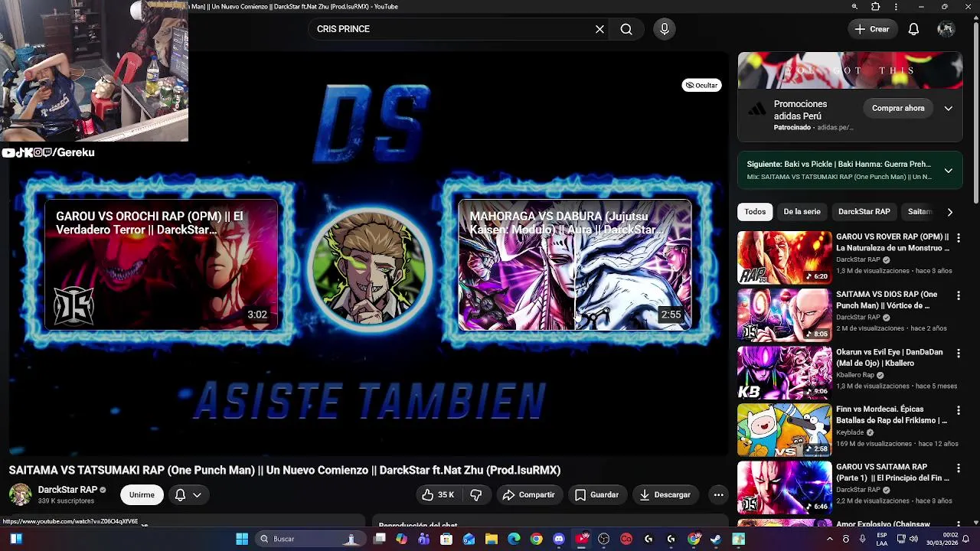This screenshot has width=980, height=551.
Task: Show hidden system tray icons chevron
Action: point(829,539)
